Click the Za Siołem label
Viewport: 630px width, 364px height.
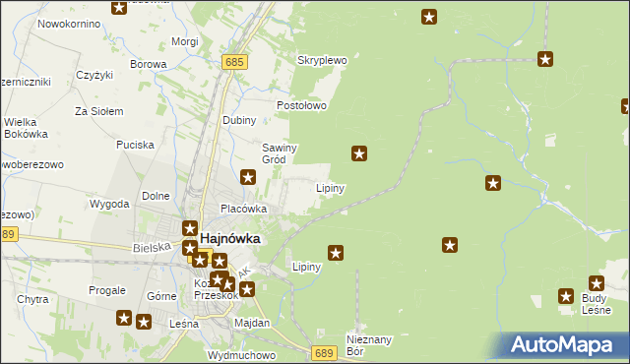coord(99,111)
